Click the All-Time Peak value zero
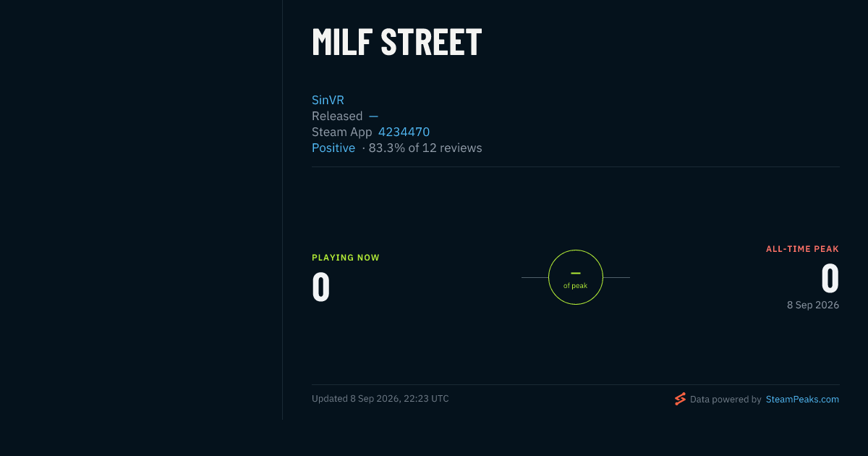This screenshot has width=868, height=456. point(830,278)
